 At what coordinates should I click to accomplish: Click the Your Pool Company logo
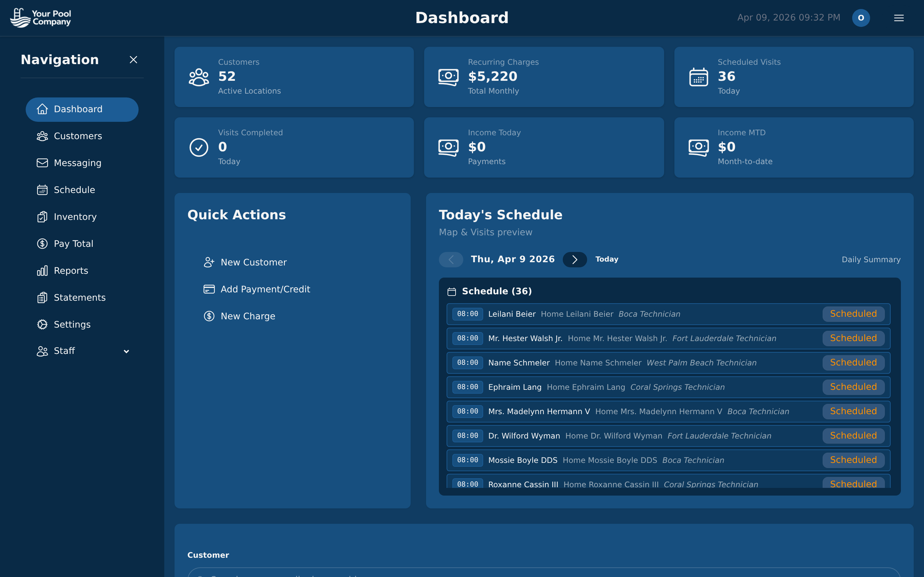[40, 18]
